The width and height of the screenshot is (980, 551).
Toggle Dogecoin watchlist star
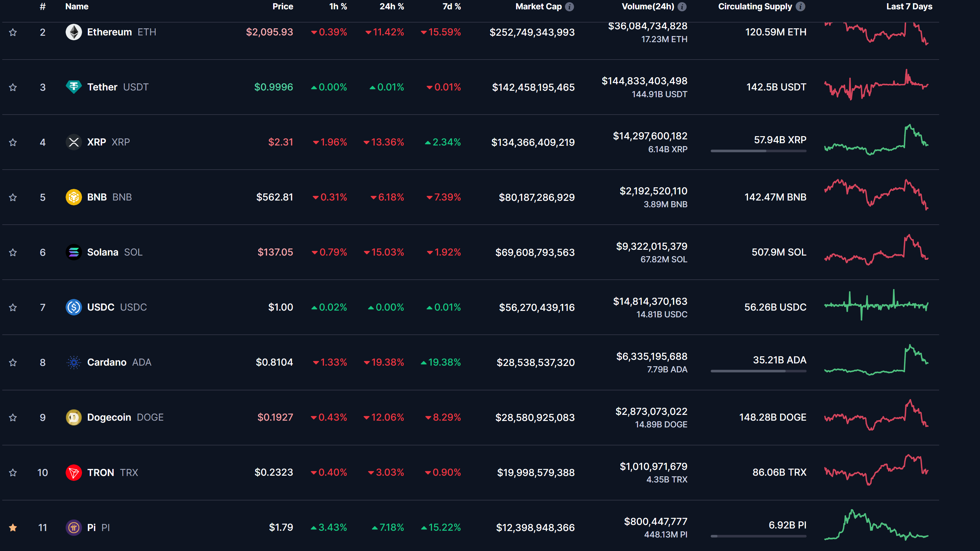click(13, 417)
